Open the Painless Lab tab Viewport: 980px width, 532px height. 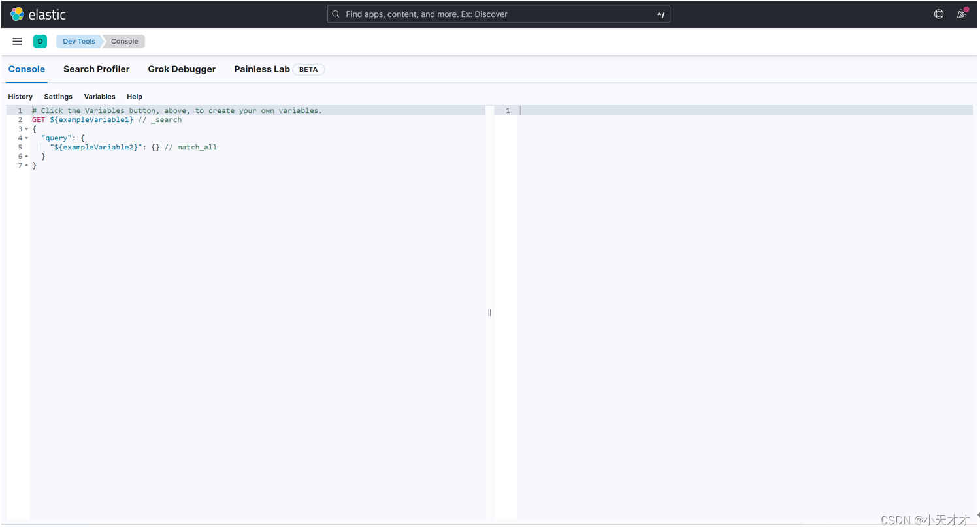point(262,69)
